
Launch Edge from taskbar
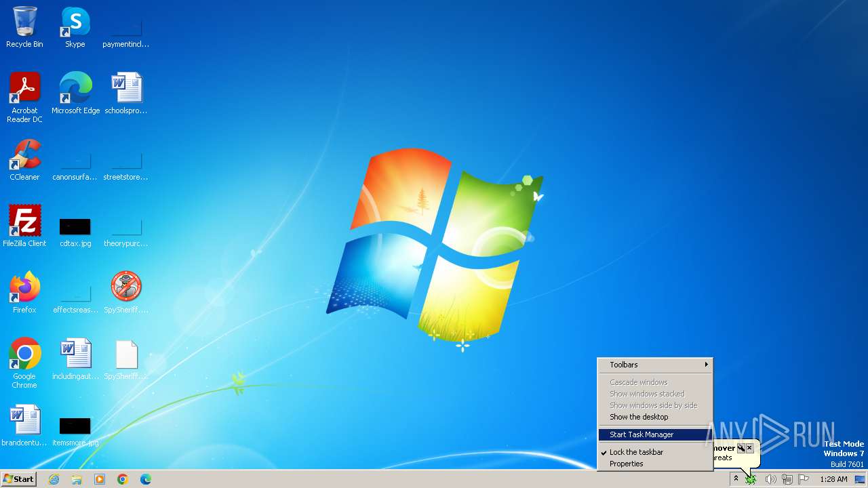tap(146, 479)
